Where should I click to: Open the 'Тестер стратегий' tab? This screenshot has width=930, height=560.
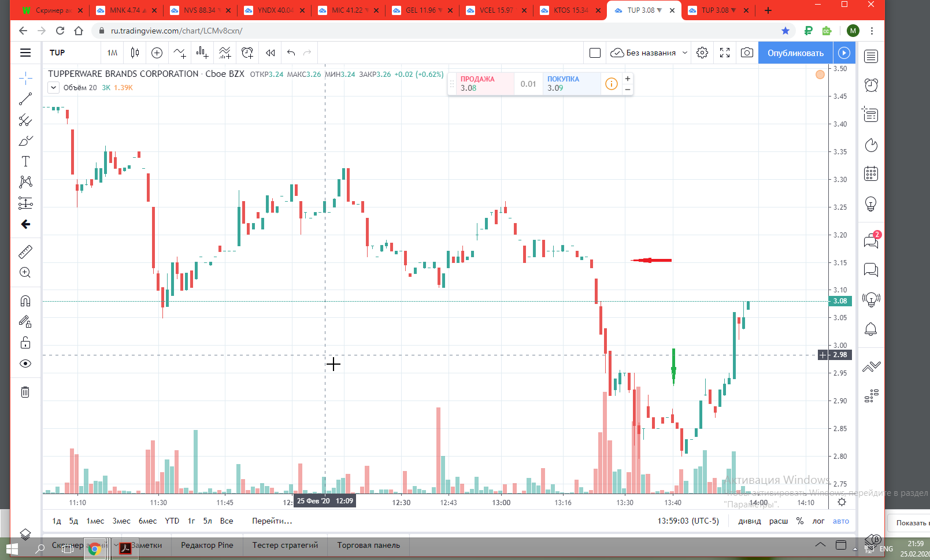285,545
